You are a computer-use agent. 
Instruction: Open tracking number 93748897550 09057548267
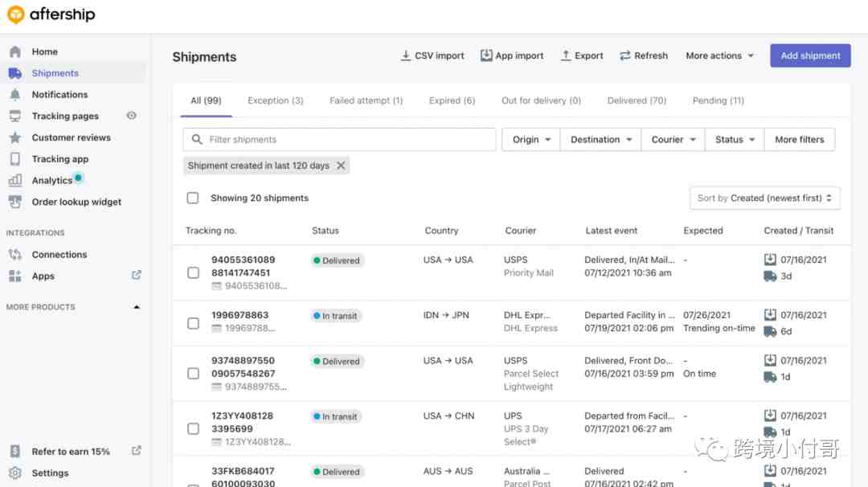click(x=243, y=367)
